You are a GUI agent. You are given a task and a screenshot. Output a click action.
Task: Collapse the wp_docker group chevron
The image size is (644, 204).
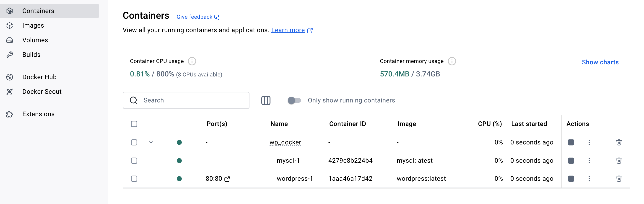pos(151,142)
